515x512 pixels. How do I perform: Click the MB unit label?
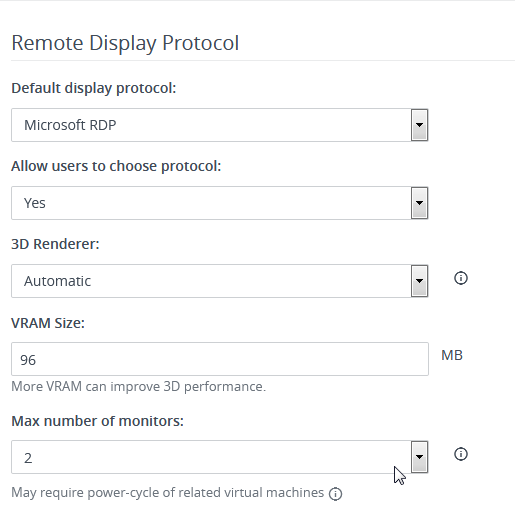[452, 355]
